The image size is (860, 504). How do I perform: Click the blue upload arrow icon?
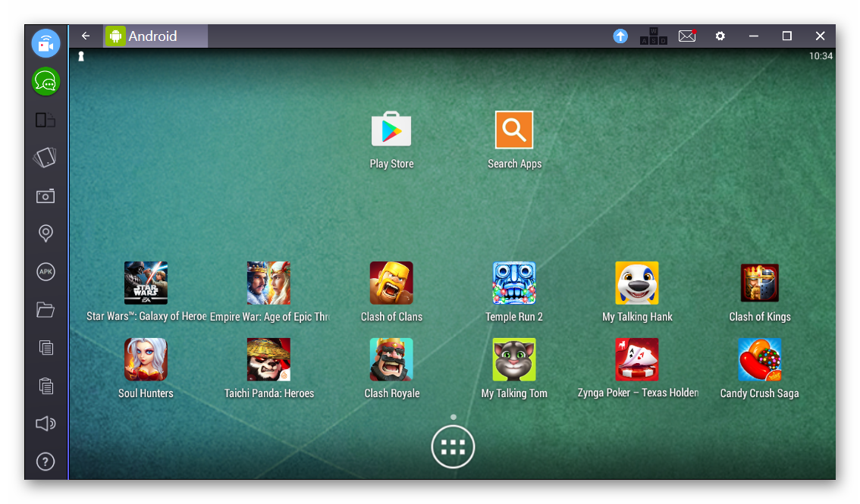point(620,36)
